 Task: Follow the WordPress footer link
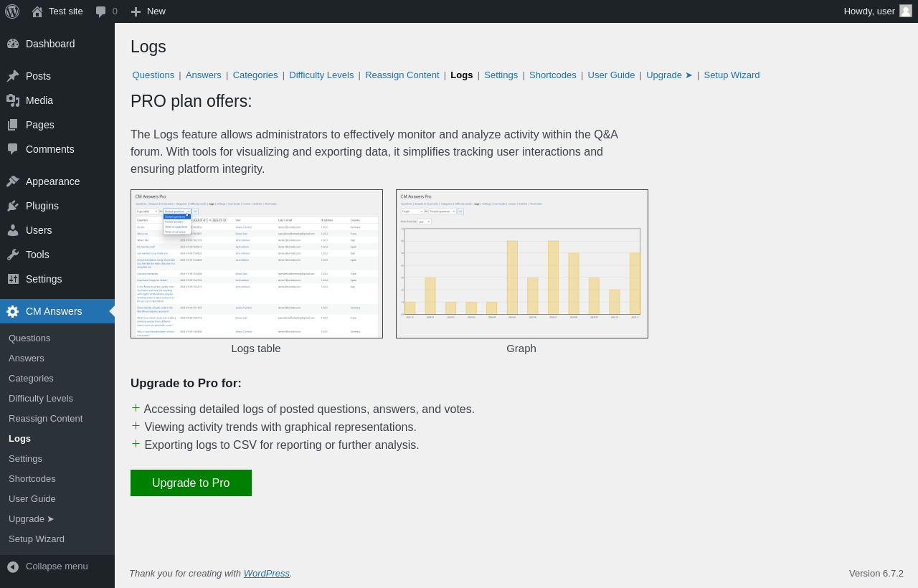click(x=267, y=574)
